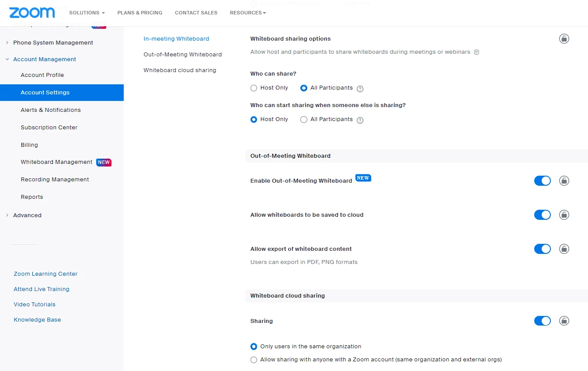The height and width of the screenshot is (371, 588).
Task: Select Only users in the same organization
Action: tap(254, 347)
